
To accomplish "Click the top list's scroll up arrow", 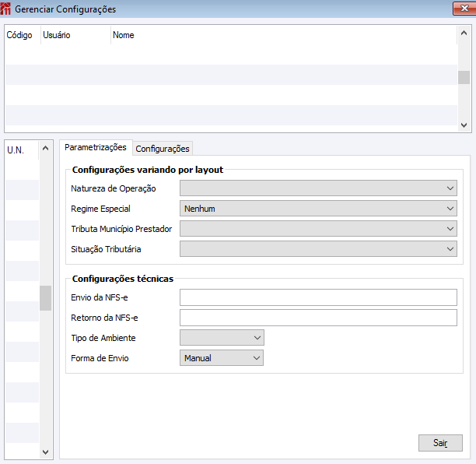I will click(464, 33).
